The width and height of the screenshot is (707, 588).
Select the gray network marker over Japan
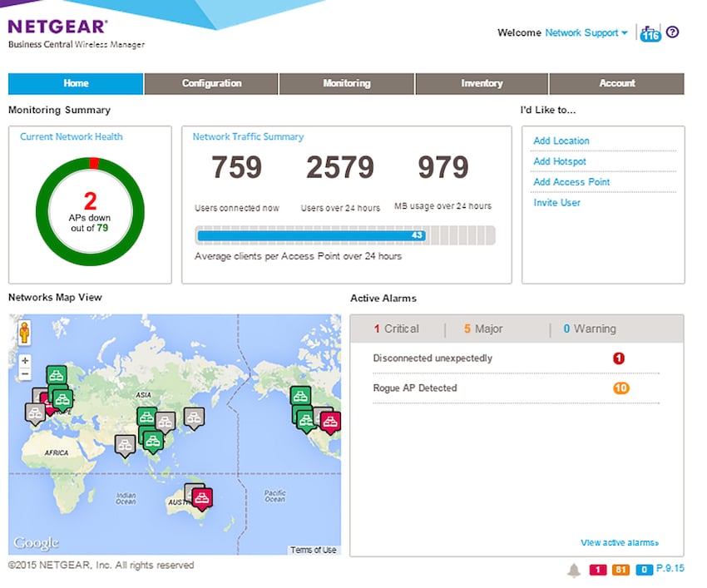(195, 418)
